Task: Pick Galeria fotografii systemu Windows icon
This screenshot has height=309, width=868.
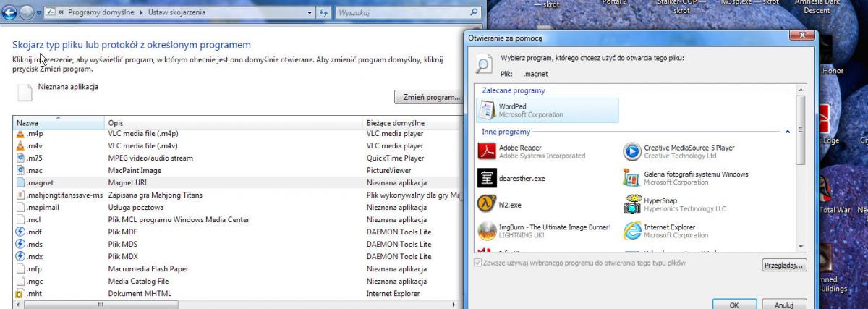Action: point(632,178)
